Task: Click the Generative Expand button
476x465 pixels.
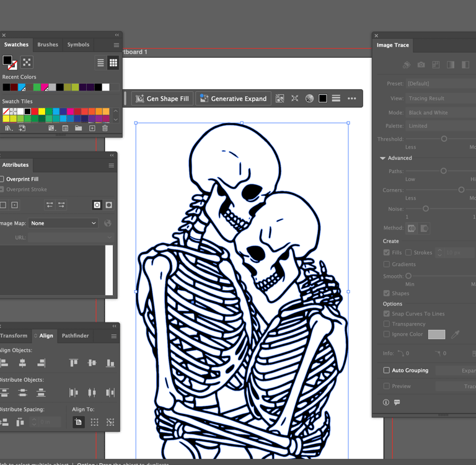Action: pos(233,99)
